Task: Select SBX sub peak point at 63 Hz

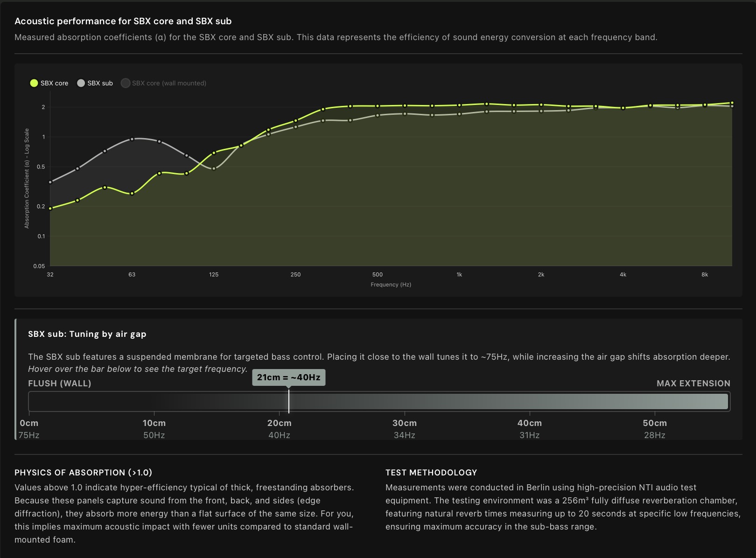Action: click(132, 139)
